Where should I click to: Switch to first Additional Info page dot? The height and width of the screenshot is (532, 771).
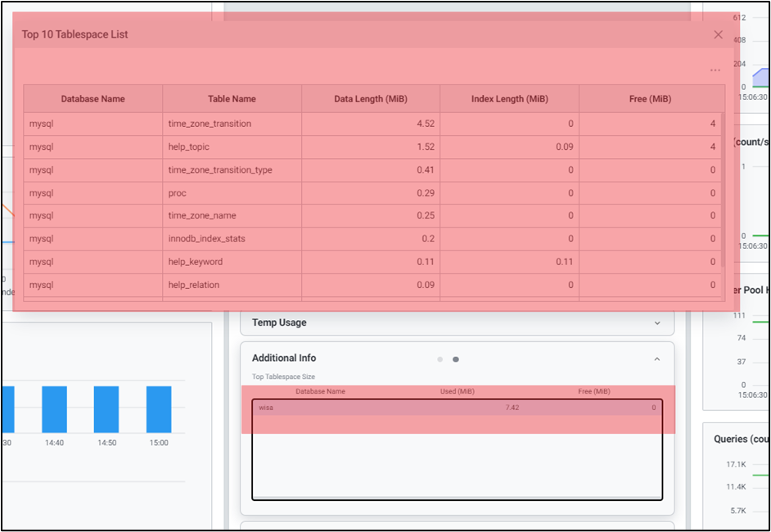[440, 359]
